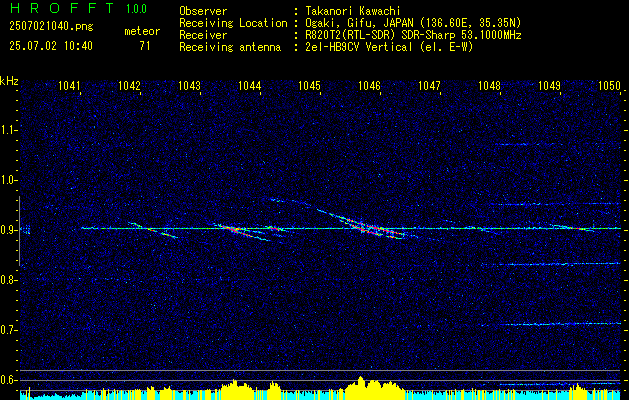Click frequency axis label 0.6
The width and height of the screenshot is (629, 400).
coord(7,380)
